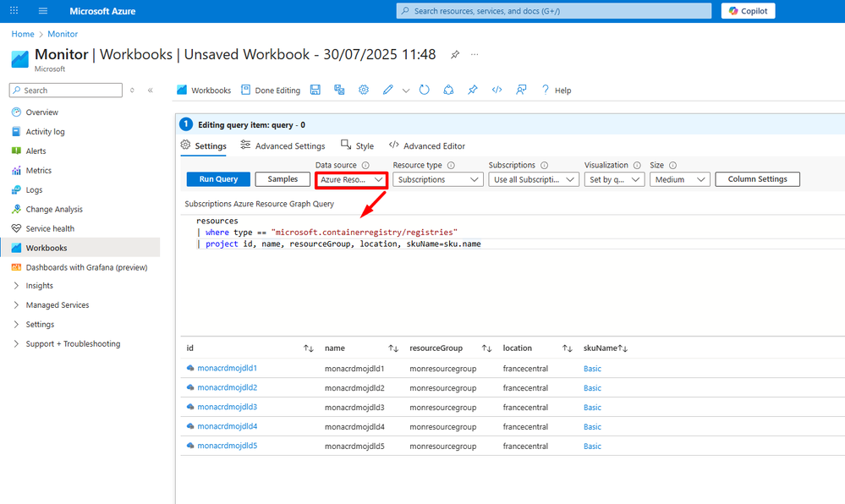The width and height of the screenshot is (845, 504).
Task: Click info icon beside Resource type
Action: tap(451, 166)
